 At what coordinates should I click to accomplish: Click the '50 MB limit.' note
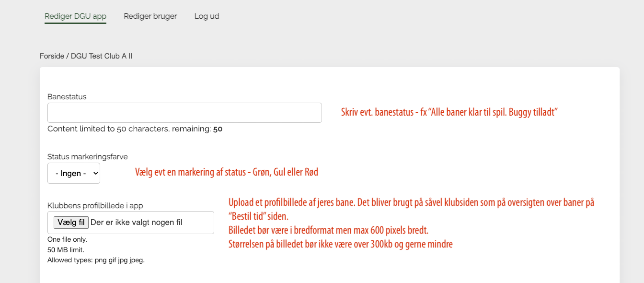66,250
